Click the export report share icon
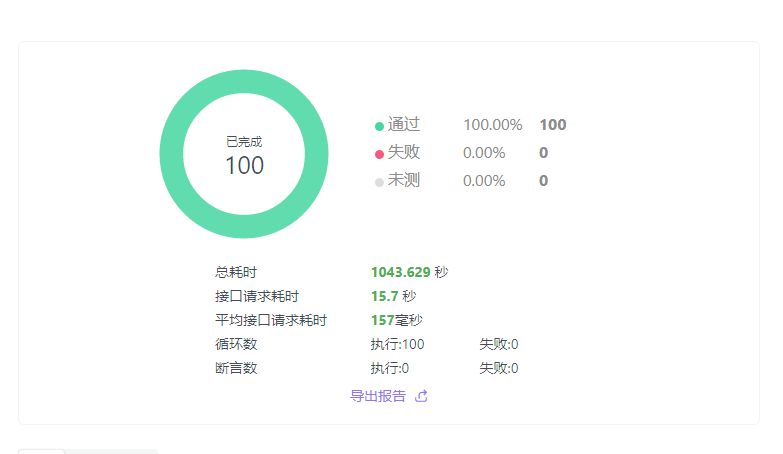This screenshot has width=783, height=454. pyautogui.click(x=421, y=396)
